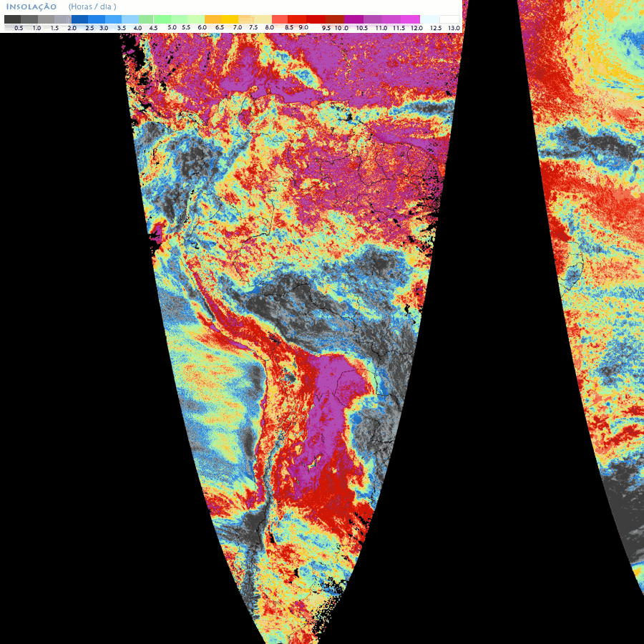The width and height of the screenshot is (644, 644).
Task: Click the (Horas / dia) units label
Action: point(92,7)
